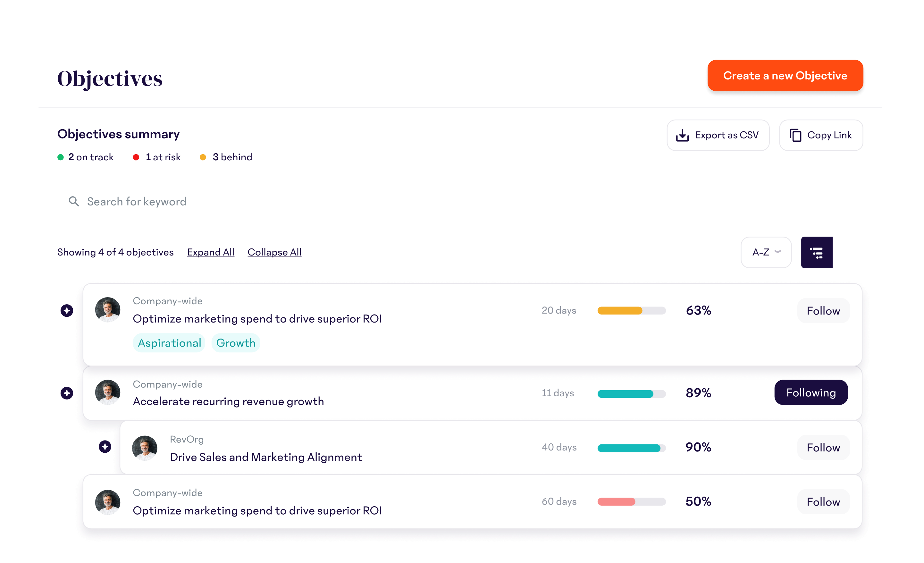Viewport: 924px width, 563px height.
Task: Click Export as CSV button
Action: pyautogui.click(x=718, y=135)
